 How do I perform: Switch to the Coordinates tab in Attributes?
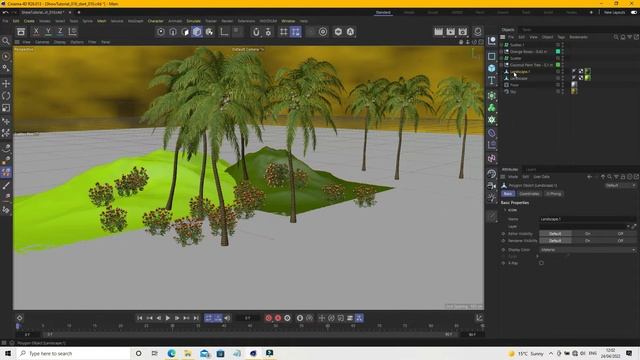(529, 194)
